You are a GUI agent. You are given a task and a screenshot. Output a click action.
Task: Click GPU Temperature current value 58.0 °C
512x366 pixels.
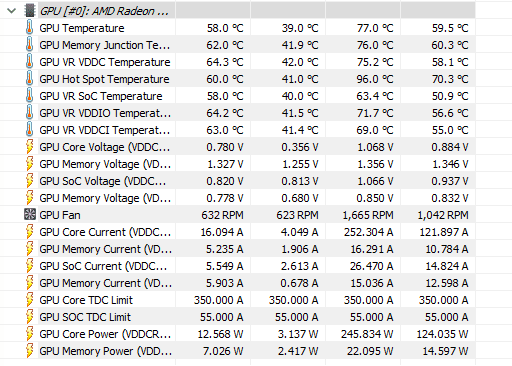click(x=225, y=28)
